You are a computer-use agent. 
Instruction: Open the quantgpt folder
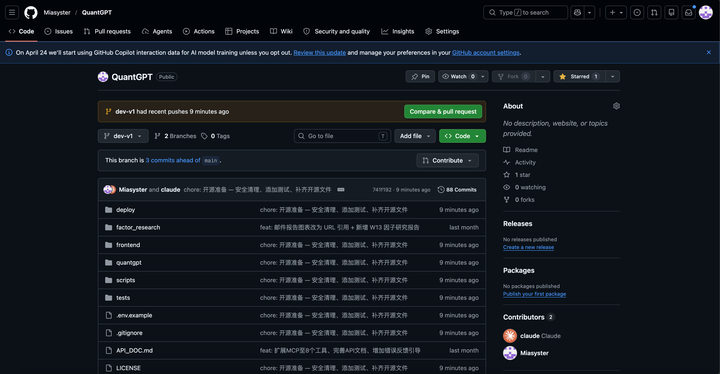pos(129,262)
